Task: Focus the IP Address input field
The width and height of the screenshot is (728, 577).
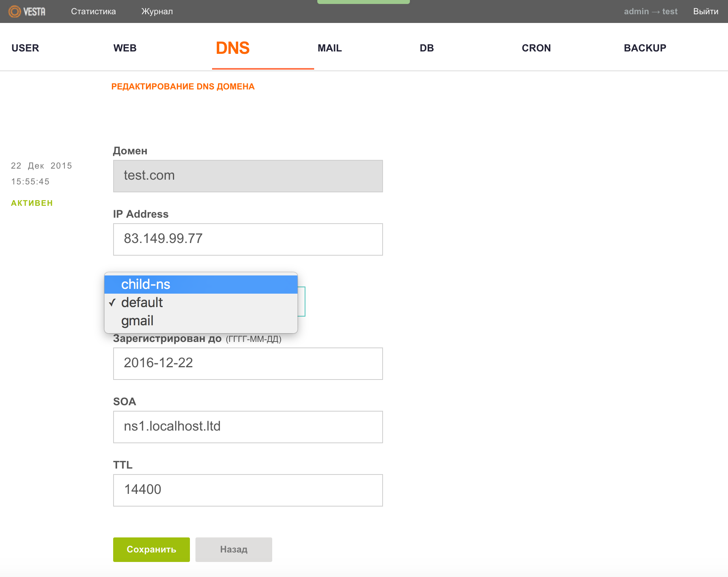Action: [248, 239]
